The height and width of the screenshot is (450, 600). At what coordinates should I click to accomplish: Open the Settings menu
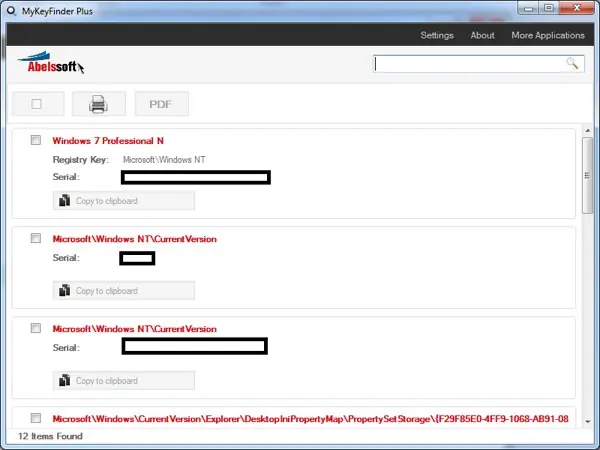point(437,35)
